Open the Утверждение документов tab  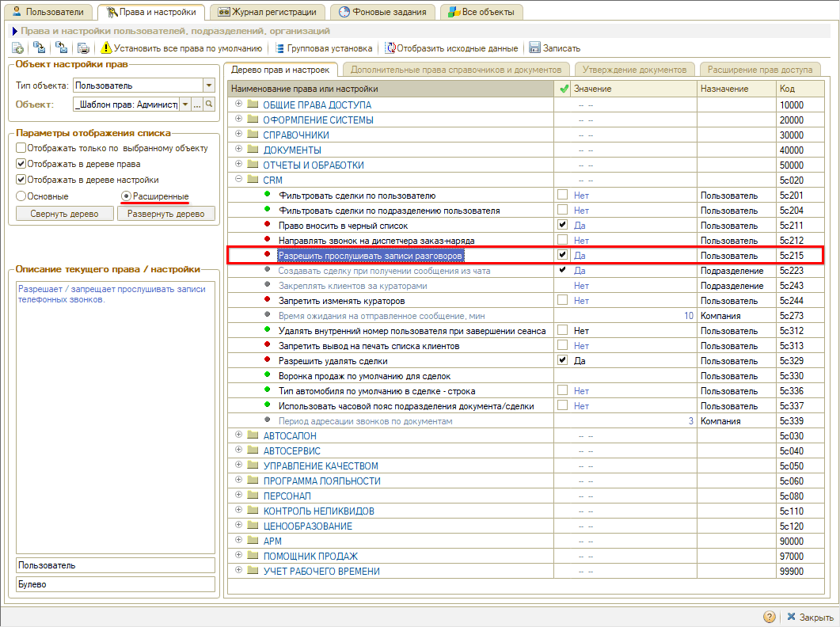pos(635,70)
